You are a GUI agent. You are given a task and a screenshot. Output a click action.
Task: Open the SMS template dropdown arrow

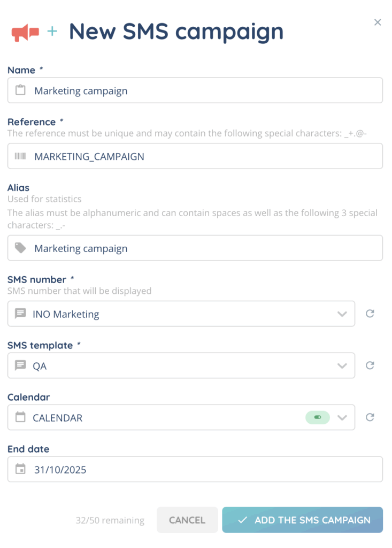(342, 366)
